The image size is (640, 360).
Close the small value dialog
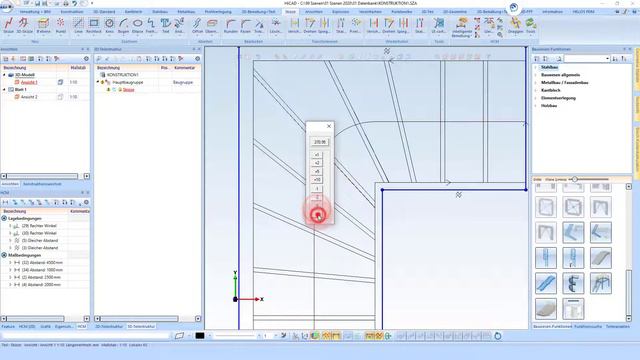point(329,126)
